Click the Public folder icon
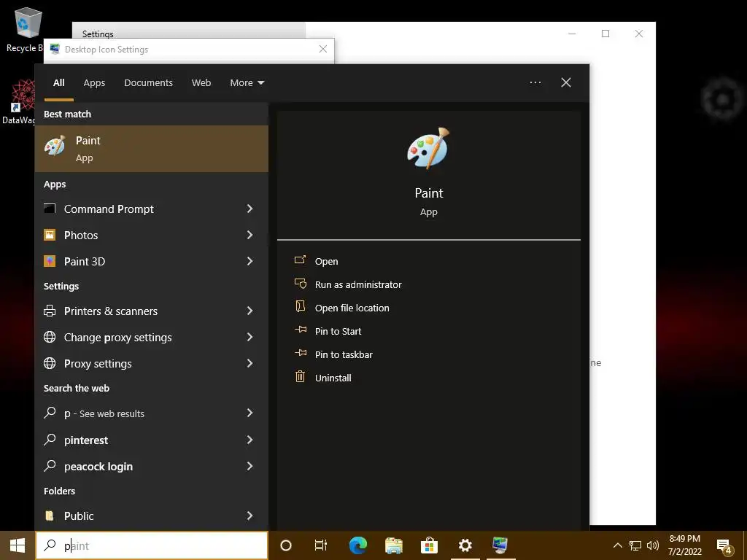Viewport: 747px width, 560px height. 50,516
